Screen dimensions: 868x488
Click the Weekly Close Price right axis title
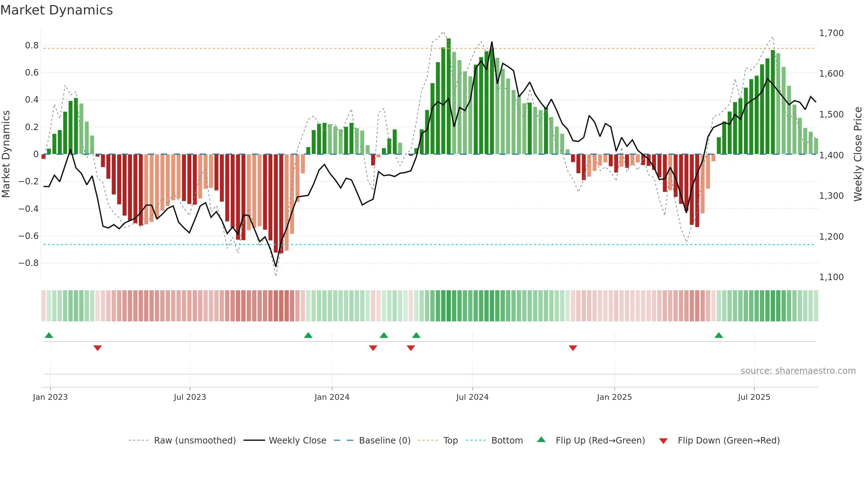tap(858, 154)
